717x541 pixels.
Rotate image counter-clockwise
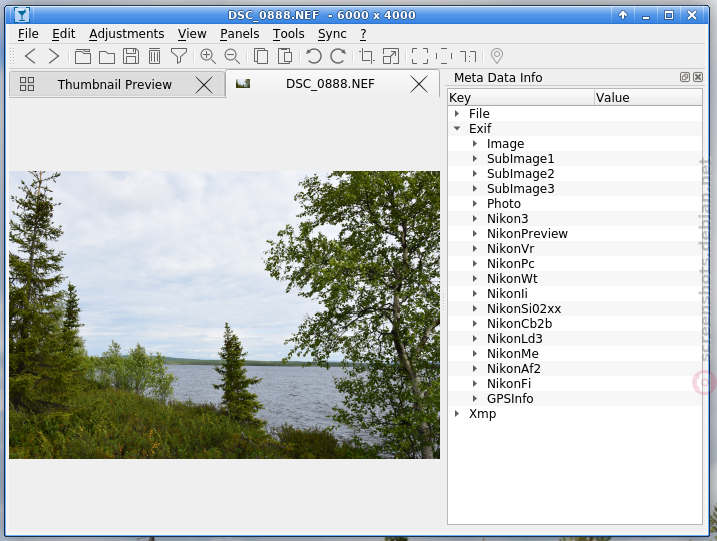[x=314, y=56]
